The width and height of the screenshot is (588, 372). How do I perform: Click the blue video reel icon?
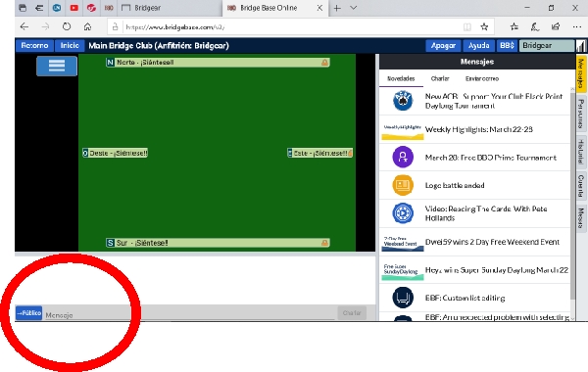pos(403,212)
